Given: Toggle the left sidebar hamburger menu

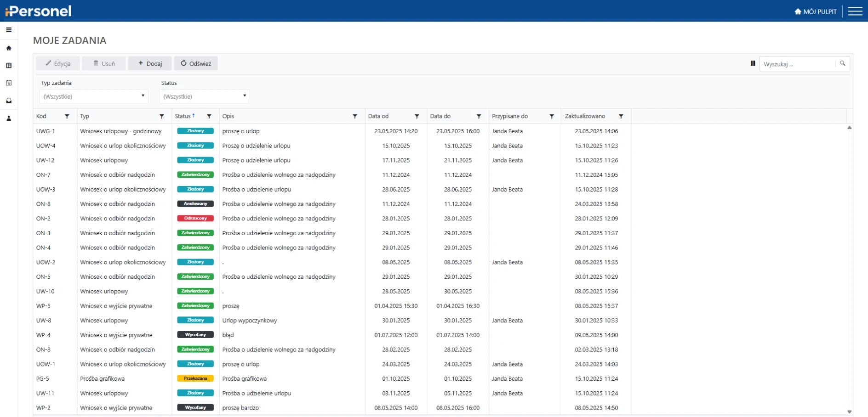Looking at the screenshot, I should pos(9,30).
